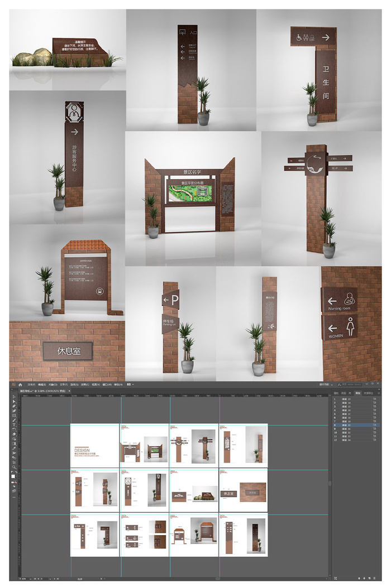The height and width of the screenshot is (588, 391).
Task: Open the 文件(F) menu
Action: coord(31,385)
